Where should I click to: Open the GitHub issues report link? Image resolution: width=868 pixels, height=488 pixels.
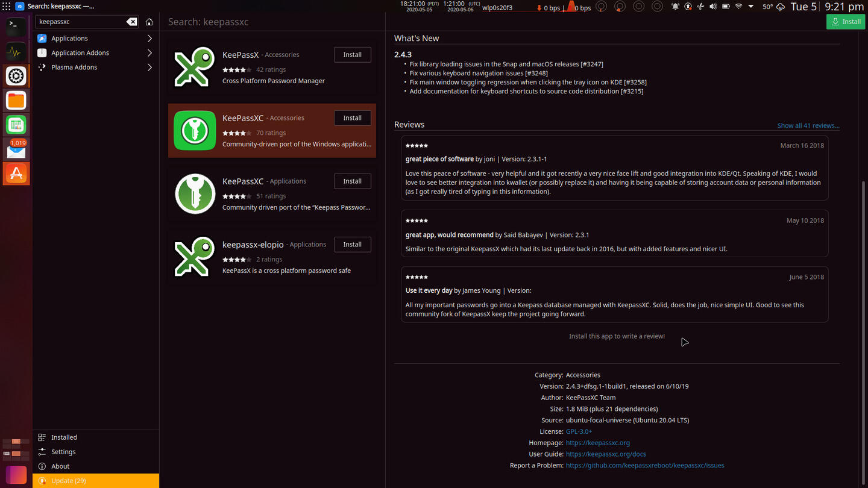click(645, 466)
